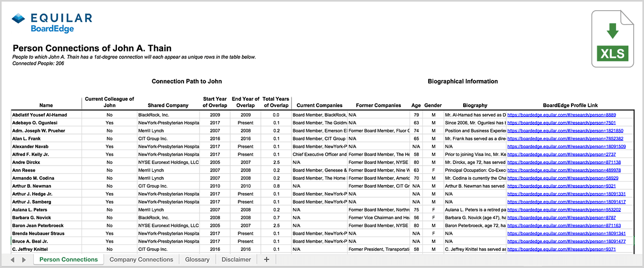Select cell Baron Jean Peterbroeck
The image size is (644, 268).
46,226
